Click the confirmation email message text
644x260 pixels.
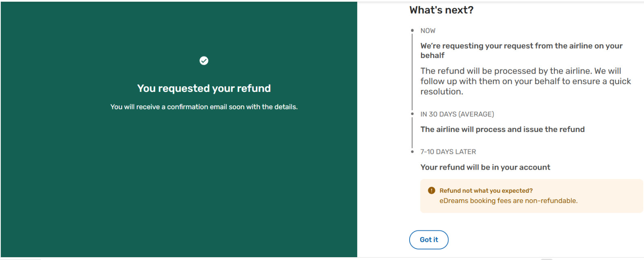pyautogui.click(x=204, y=107)
